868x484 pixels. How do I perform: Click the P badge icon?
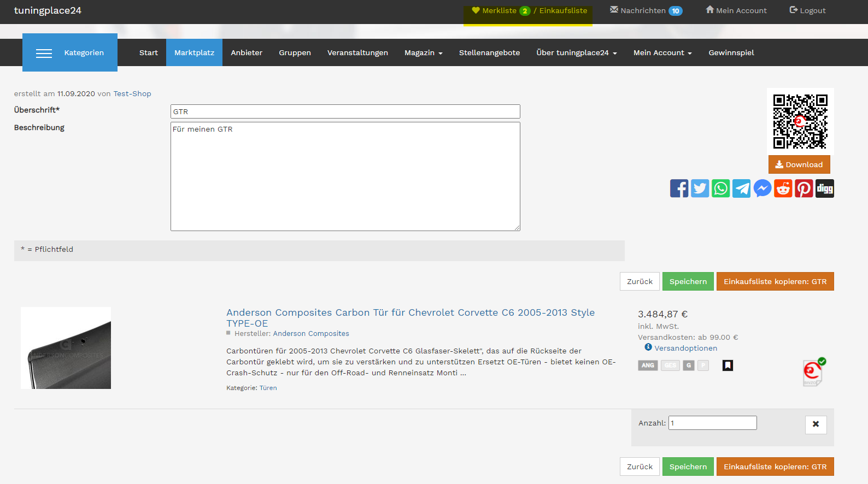(x=703, y=365)
